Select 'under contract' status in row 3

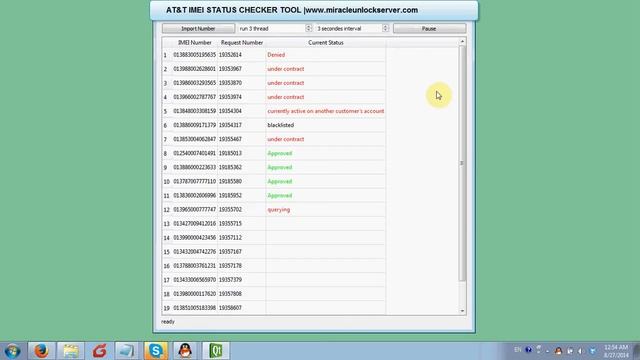coord(286,83)
